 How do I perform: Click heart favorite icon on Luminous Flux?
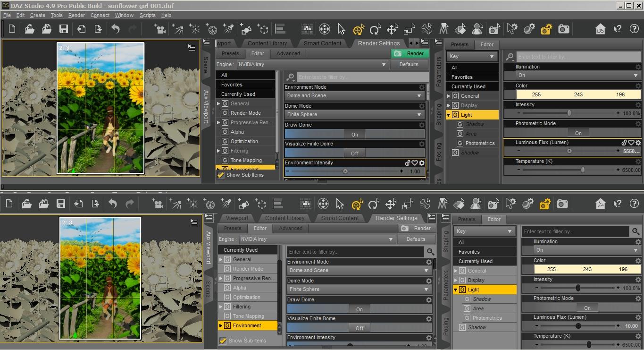point(631,143)
